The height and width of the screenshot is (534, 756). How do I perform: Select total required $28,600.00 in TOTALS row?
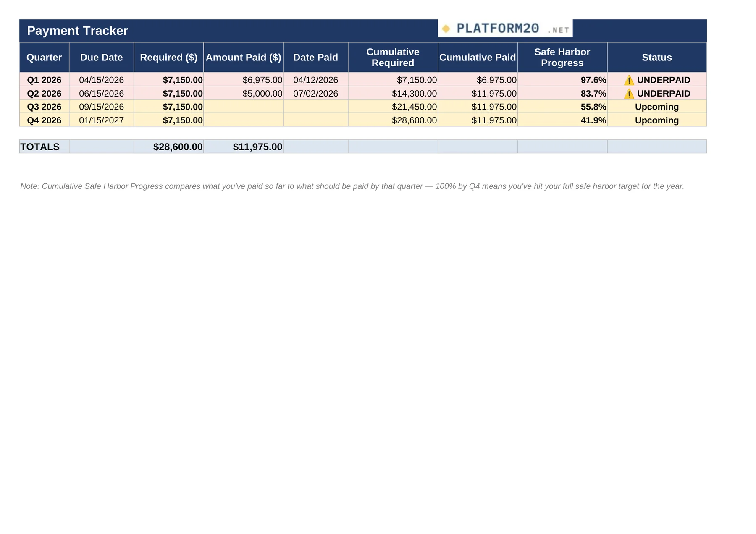tap(168, 147)
